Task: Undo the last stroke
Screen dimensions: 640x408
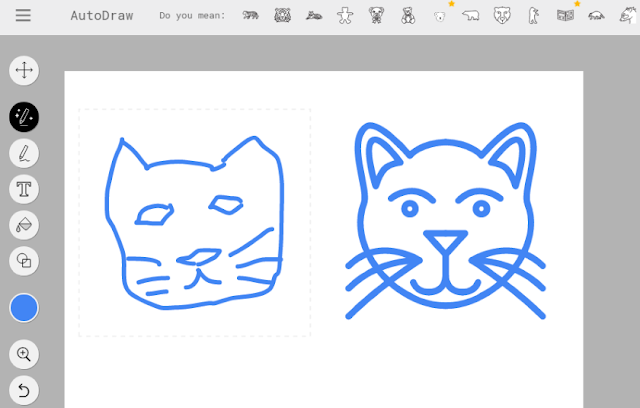Action: pos(24,390)
